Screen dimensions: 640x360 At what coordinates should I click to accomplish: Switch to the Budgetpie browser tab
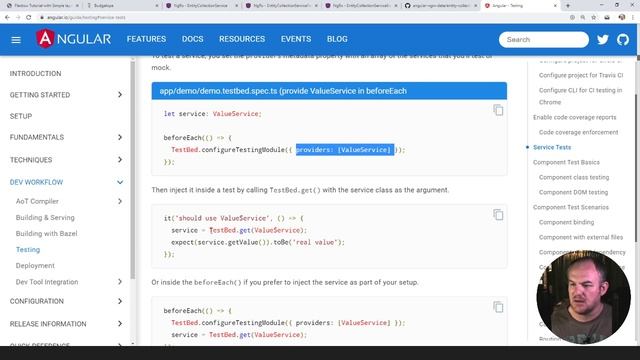122,6
